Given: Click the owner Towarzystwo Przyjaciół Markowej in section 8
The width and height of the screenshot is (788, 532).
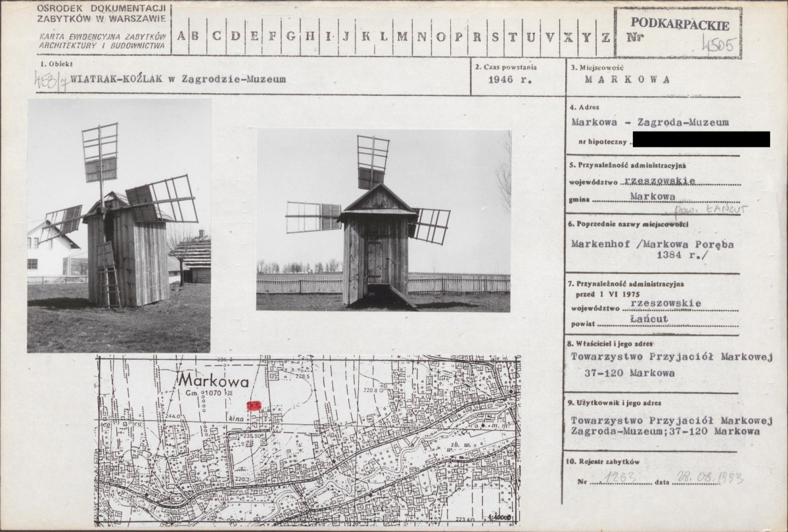Looking at the screenshot, I should pyautogui.click(x=672, y=357).
